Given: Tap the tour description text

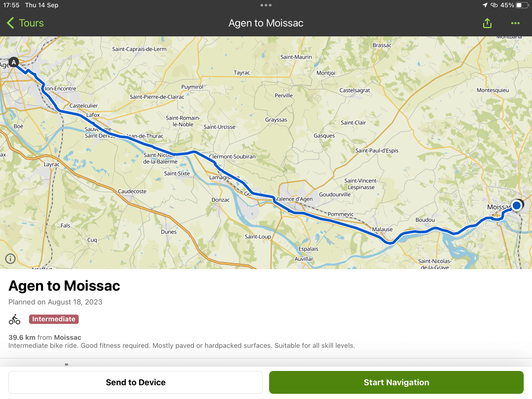Looking at the screenshot, I should pyautogui.click(x=181, y=345).
